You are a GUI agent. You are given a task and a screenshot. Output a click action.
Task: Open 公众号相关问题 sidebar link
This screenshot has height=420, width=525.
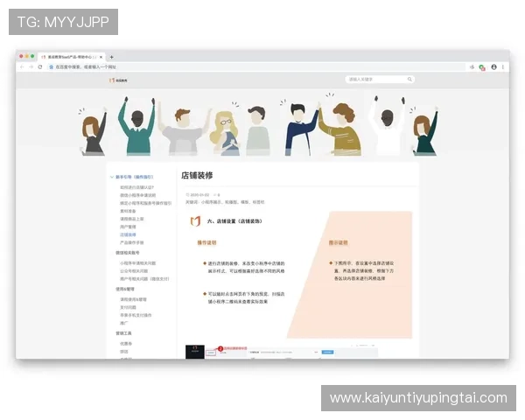(134, 271)
